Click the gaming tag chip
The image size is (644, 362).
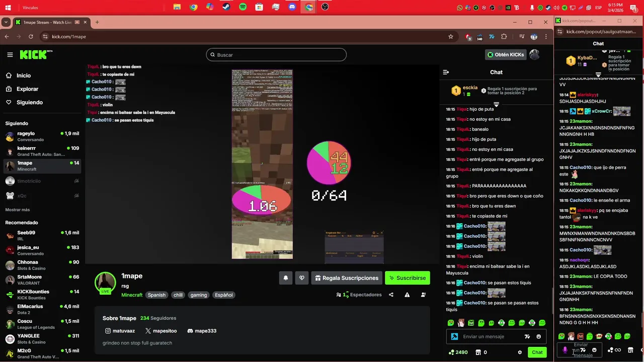199,295
